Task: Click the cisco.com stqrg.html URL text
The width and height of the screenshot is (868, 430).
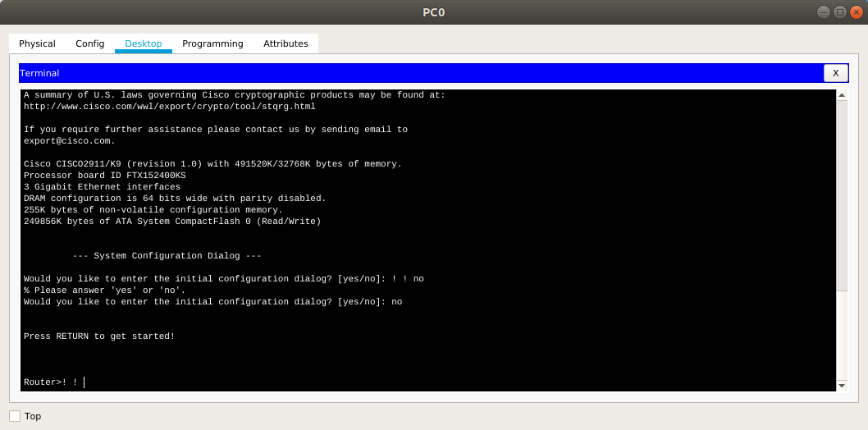Action: [x=169, y=106]
